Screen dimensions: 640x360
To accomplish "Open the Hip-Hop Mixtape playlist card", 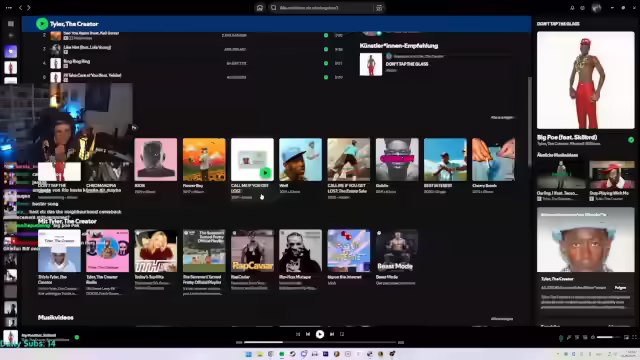I will click(x=300, y=259).
